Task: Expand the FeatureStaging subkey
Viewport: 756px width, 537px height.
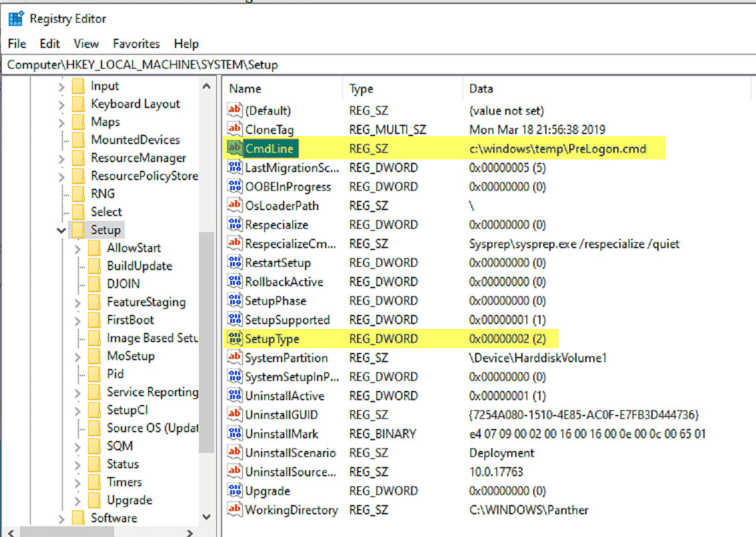Action: click(77, 303)
